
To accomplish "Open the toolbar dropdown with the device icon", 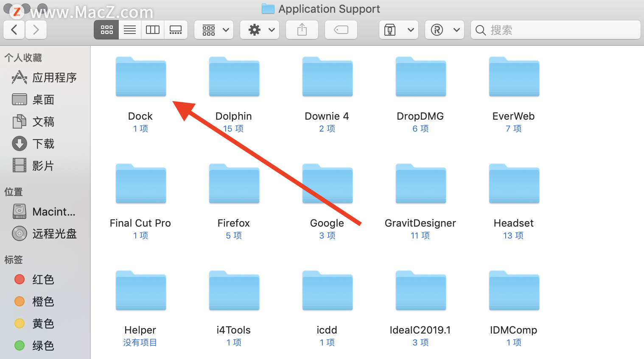I will point(399,30).
